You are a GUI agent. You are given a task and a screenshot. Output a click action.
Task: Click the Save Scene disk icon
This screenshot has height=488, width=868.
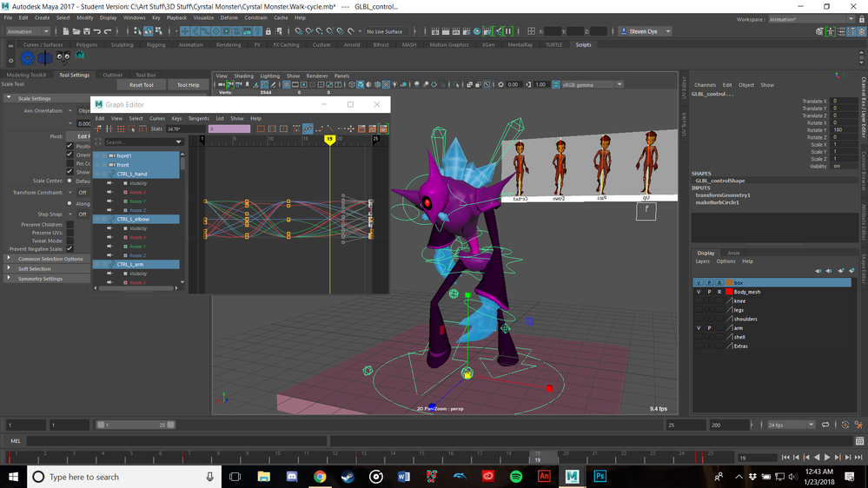[86, 31]
